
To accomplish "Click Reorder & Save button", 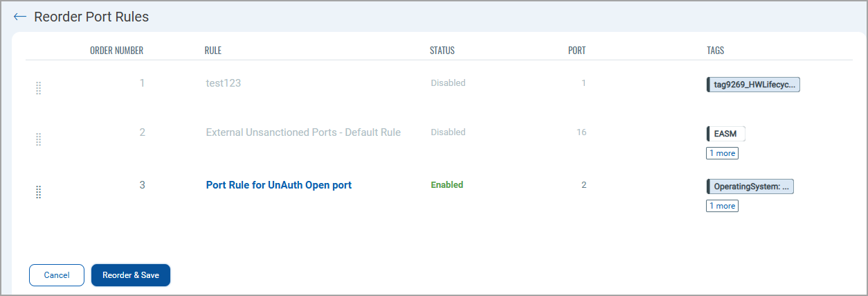I will point(131,275).
